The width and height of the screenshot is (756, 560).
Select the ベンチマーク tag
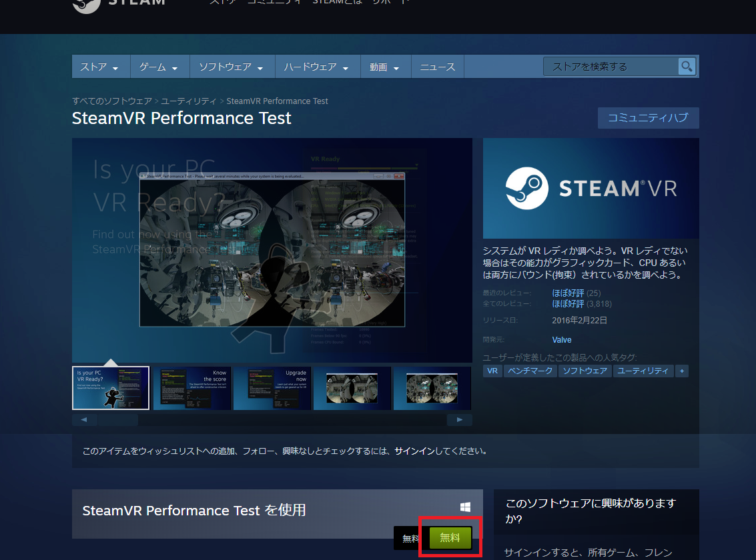point(530,371)
